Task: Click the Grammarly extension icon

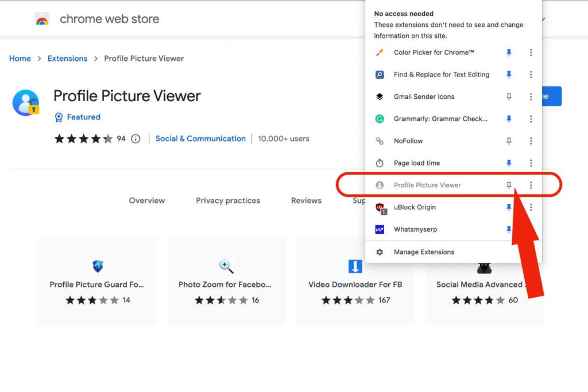Action: click(380, 119)
